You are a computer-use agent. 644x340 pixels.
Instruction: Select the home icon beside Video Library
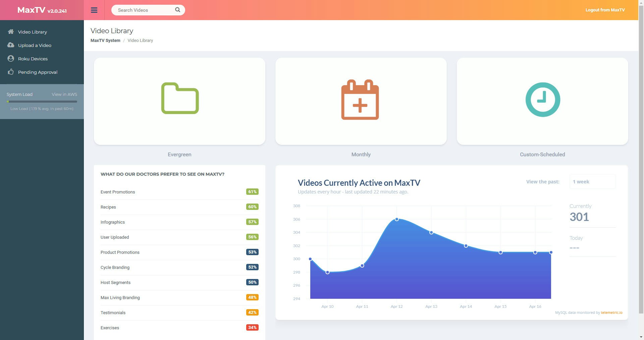10,32
